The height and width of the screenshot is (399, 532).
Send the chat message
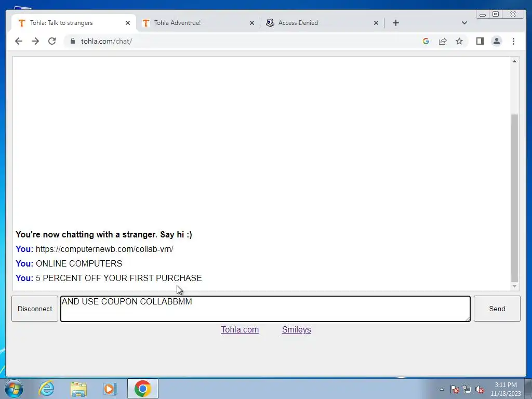coord(497,309)
